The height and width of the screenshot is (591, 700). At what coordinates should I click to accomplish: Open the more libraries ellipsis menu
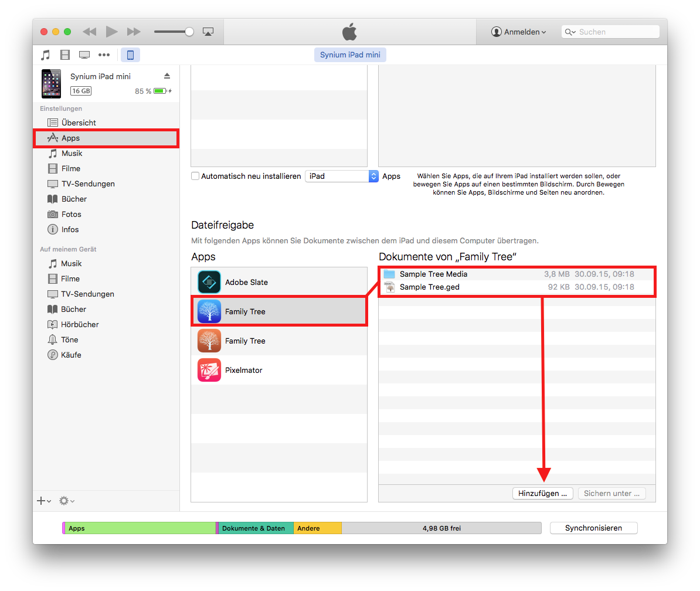(x=104, y=55)
